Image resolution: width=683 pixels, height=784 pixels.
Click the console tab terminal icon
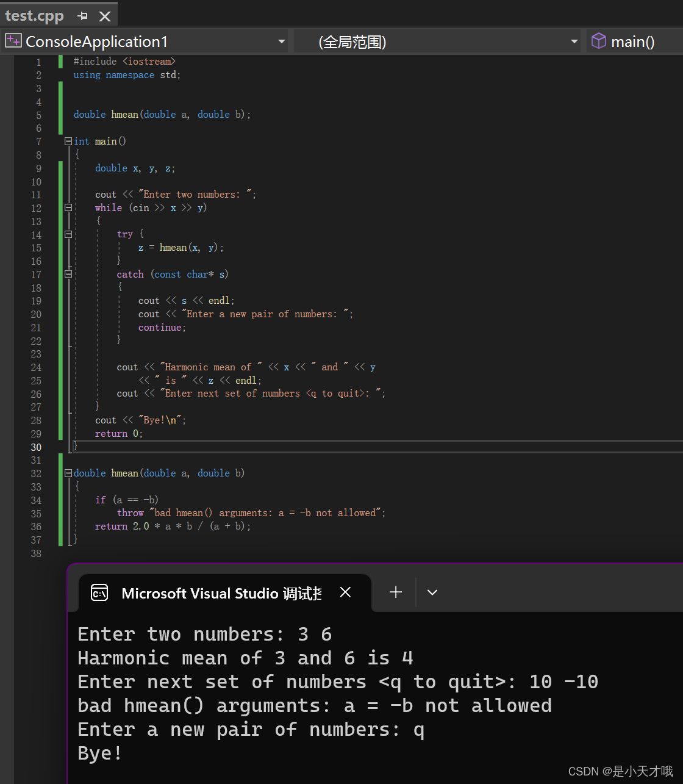99,592
